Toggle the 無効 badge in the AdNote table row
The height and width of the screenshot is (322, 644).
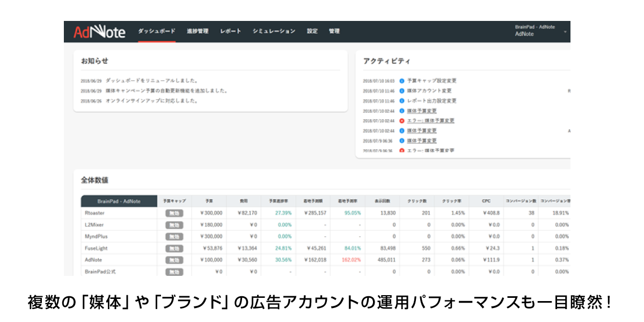[174, 260]
